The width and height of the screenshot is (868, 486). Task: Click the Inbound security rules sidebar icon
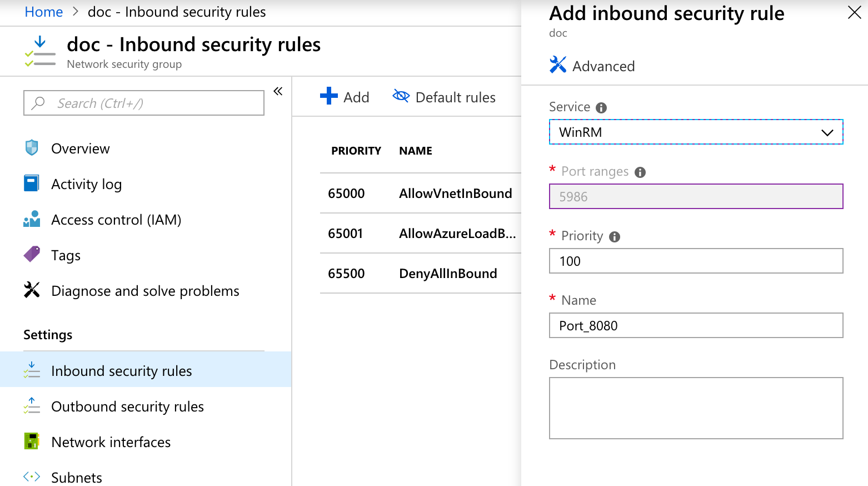(32, 370)
